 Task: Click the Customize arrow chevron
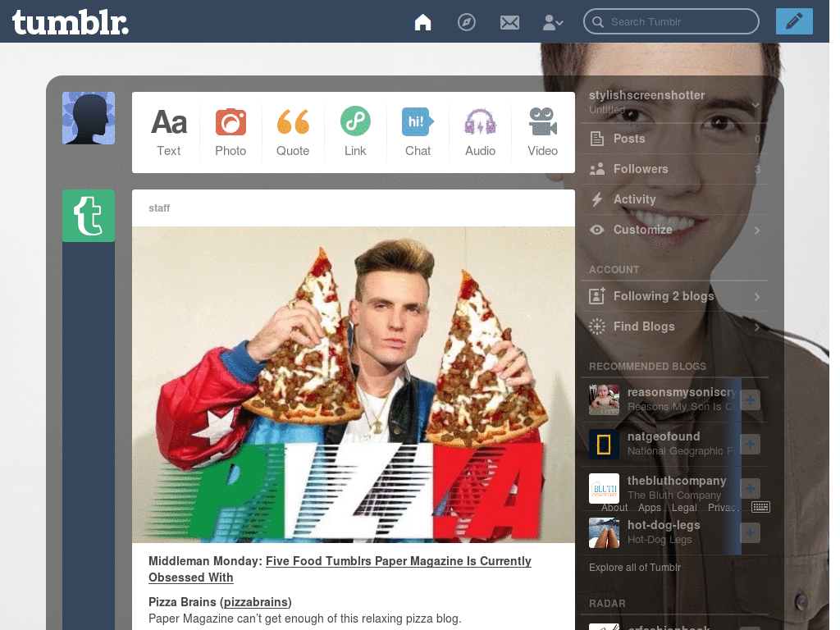point(757,231)
